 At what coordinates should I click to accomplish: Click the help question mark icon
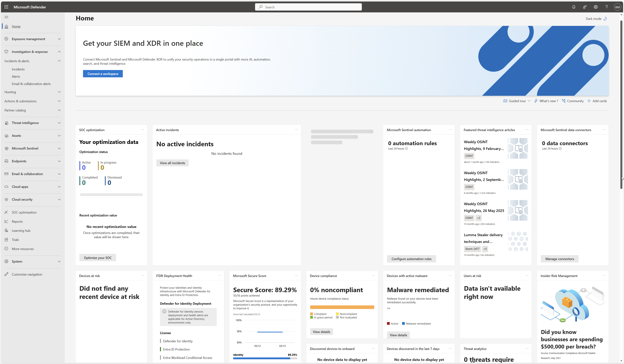(606, 7)
